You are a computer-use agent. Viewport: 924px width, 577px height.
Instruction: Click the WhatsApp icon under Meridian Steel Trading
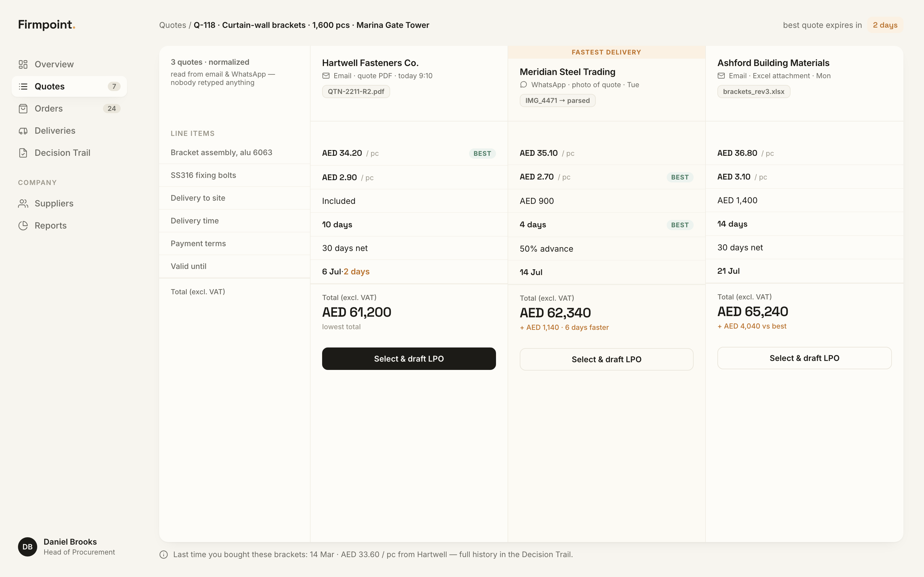[524, 85]
